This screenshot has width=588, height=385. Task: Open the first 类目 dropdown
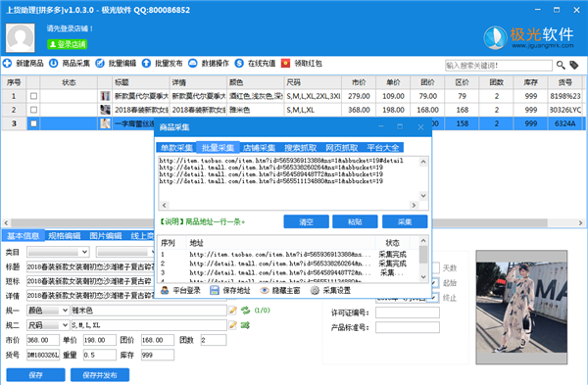(58, 252)
